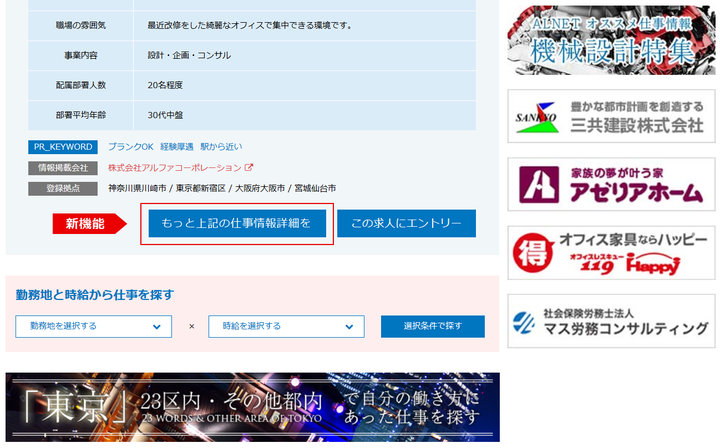Click the 配属部署人数 row label

(81, 85)
